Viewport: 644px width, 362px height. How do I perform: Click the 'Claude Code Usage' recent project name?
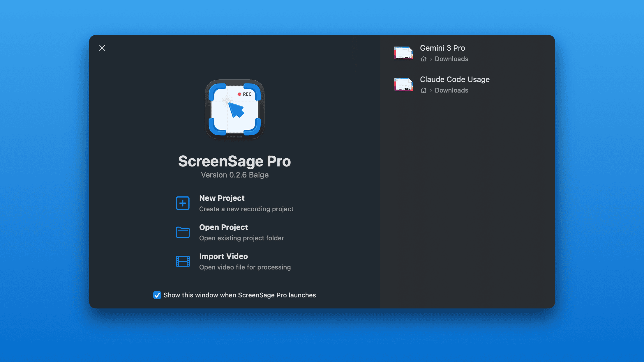pos(454,79)
